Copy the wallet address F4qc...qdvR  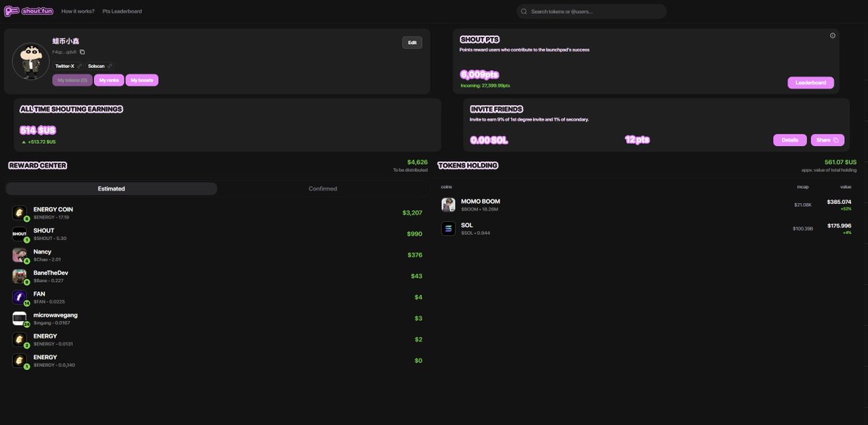pos(82,52)
